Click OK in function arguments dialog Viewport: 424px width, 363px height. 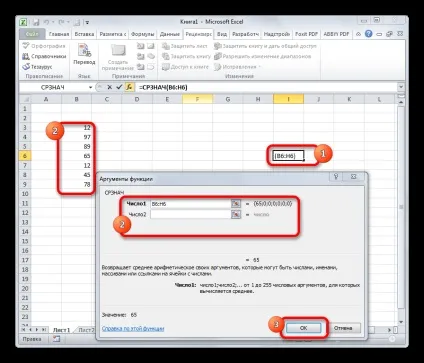(303, 328)
